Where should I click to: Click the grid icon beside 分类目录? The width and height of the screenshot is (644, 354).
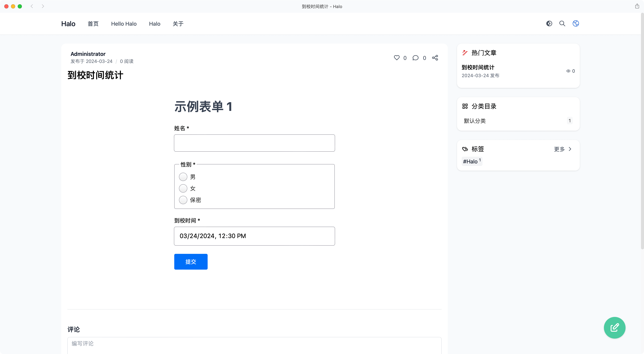(x=465, y=106)
